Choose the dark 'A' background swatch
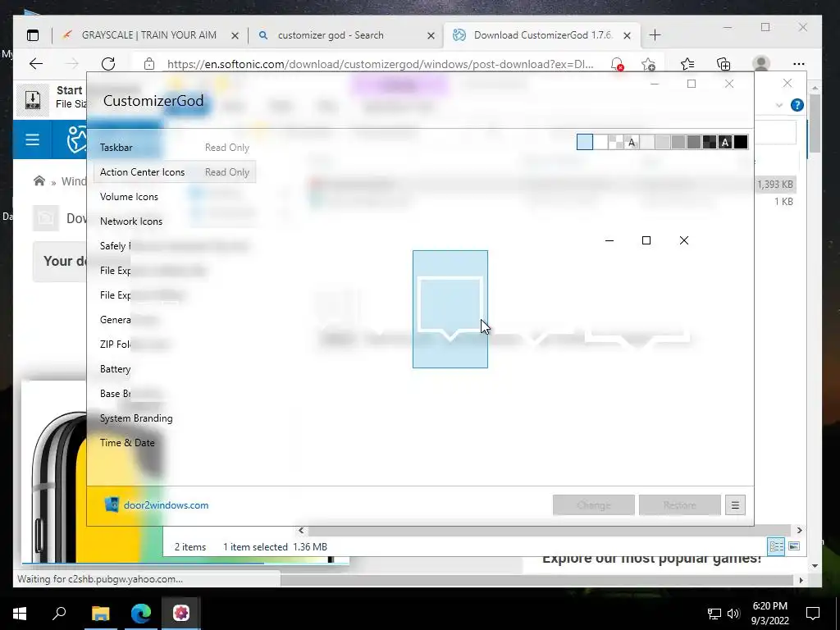840x630 pixels. point(725,142)
